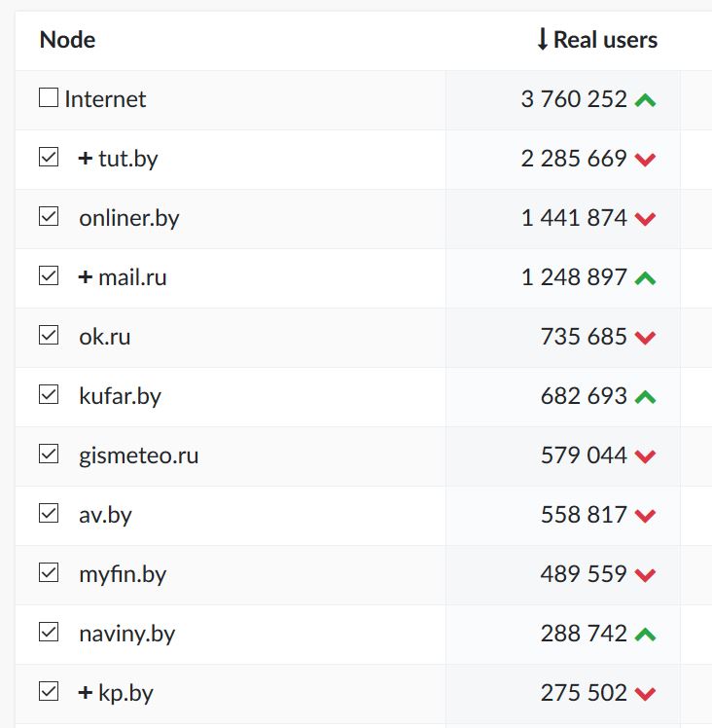Expand the mail.ru node
This screenshot has width=712, height=728.
click(x=86, y=277)
